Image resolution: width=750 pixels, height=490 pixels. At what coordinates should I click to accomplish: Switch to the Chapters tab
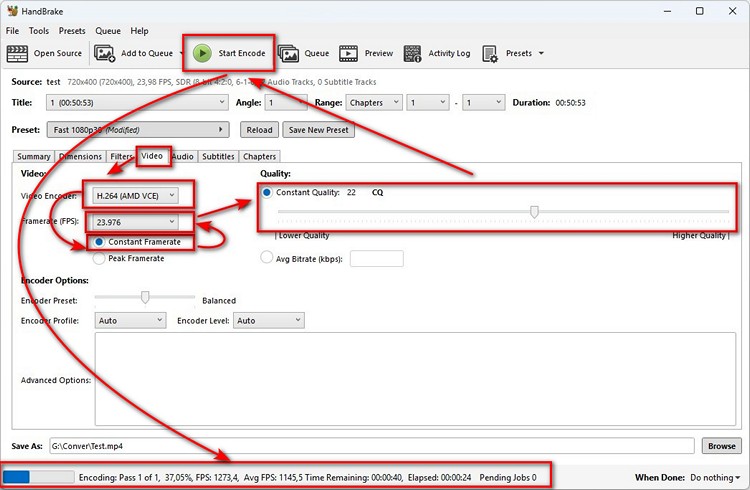tap(259, 156)
